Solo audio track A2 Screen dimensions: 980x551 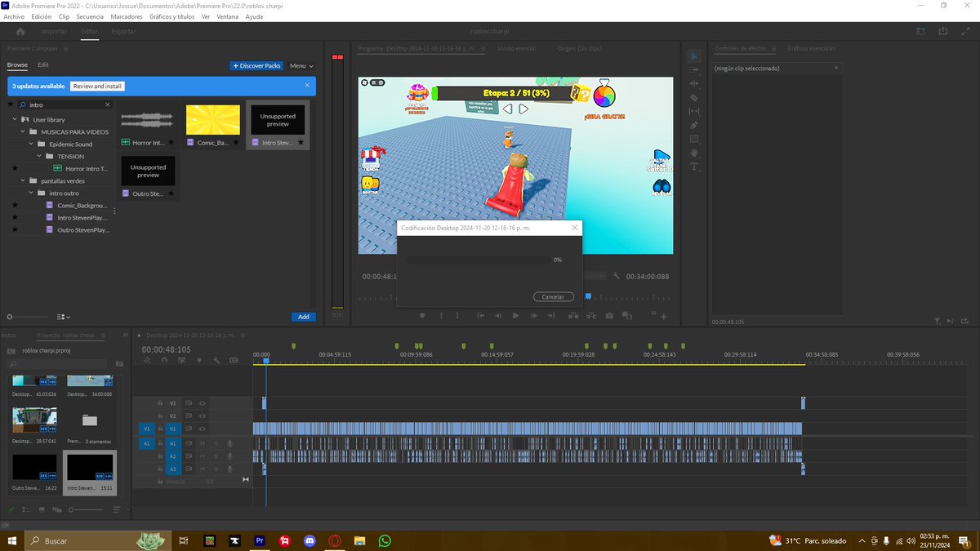216,456
